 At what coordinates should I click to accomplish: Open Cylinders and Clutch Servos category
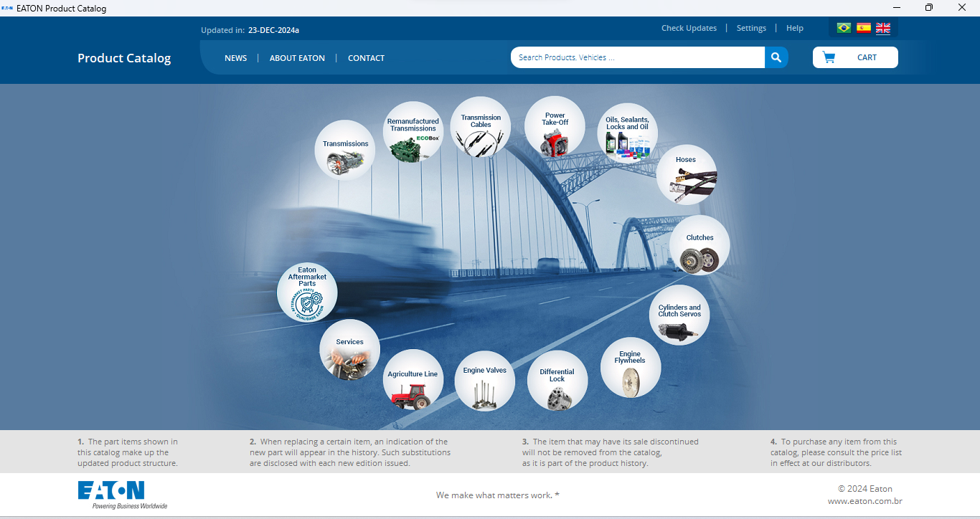679,315
